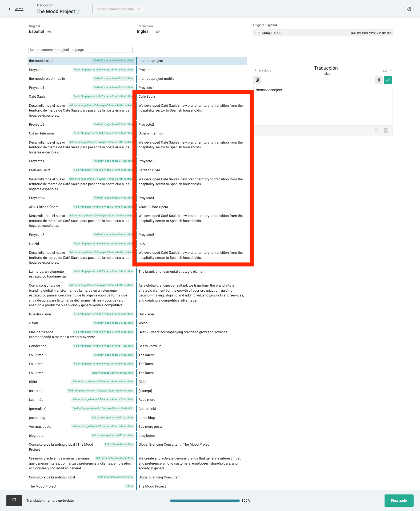Select original row 'Consultora de branding global' keywords
This screenshot has height=511, width=420.
(82, 477)
